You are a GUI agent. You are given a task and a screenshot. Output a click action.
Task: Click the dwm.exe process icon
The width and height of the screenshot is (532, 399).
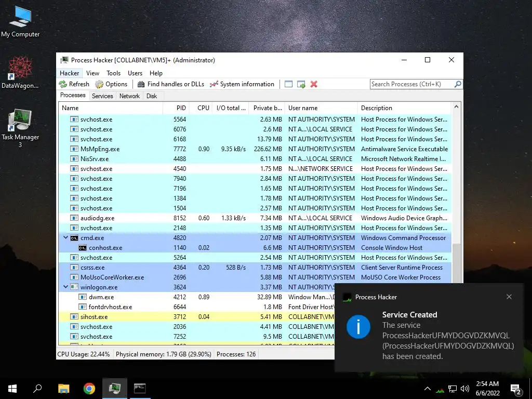coord(83,297)
